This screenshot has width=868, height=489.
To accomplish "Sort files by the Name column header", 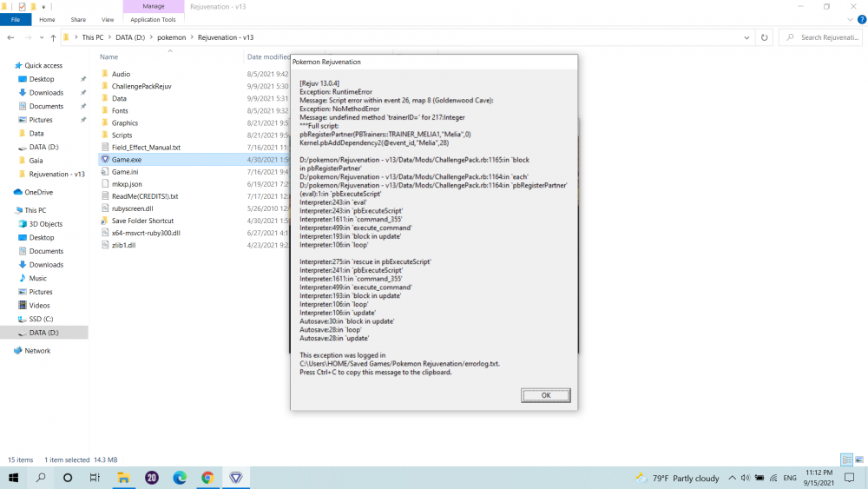I will coord(109,56).
